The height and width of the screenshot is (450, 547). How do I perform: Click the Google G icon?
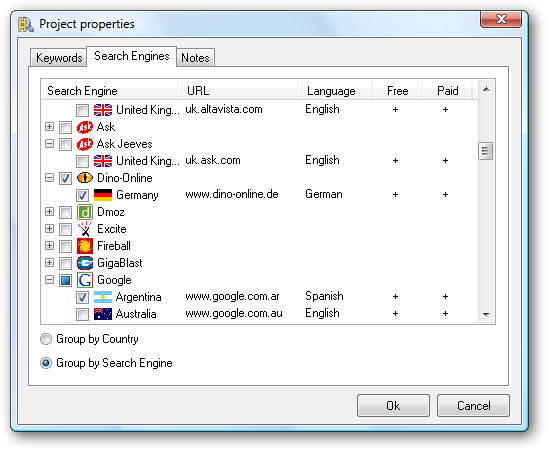coord(85,280)
